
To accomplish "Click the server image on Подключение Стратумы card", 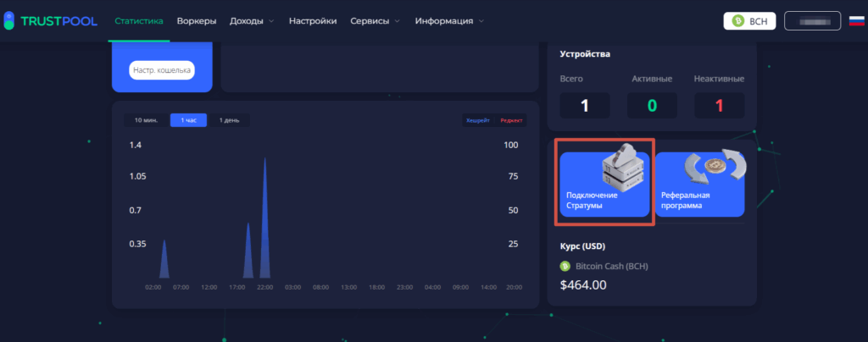I will 623,168.
